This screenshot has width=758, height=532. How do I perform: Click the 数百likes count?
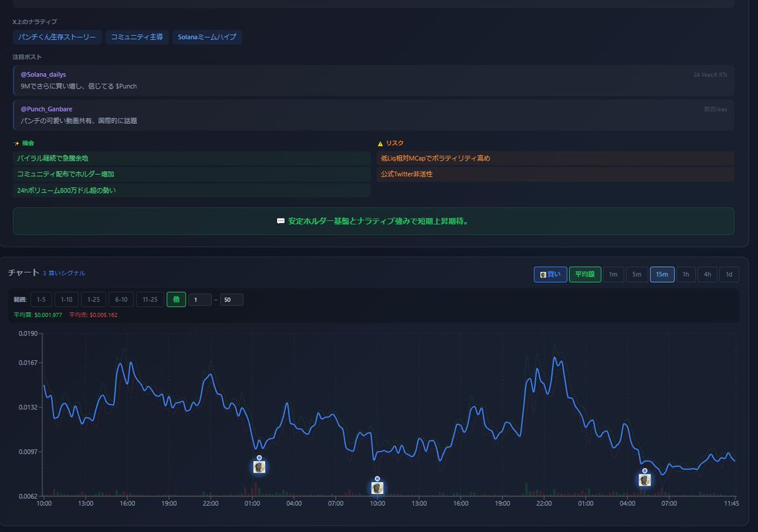pos(716,109)
